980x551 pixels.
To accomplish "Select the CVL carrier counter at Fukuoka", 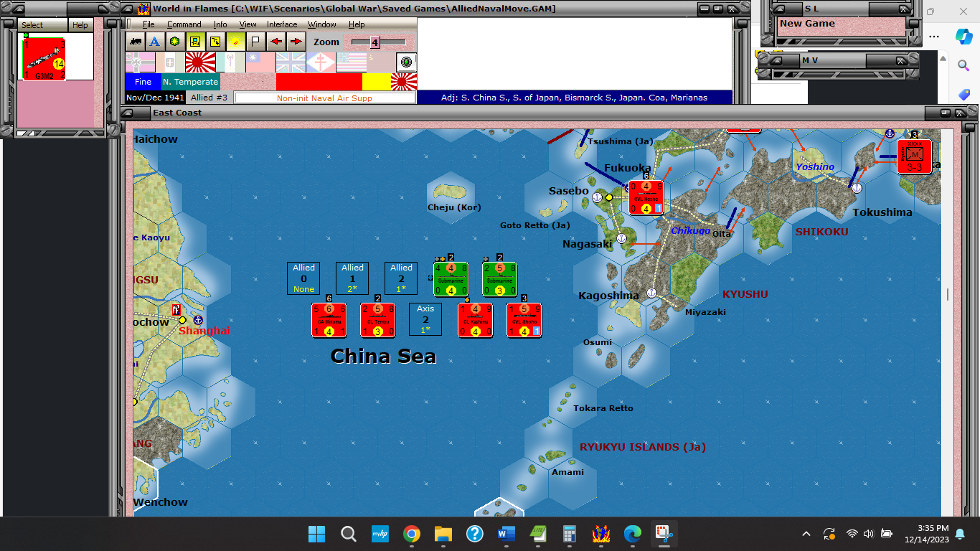I will point(646,197).
